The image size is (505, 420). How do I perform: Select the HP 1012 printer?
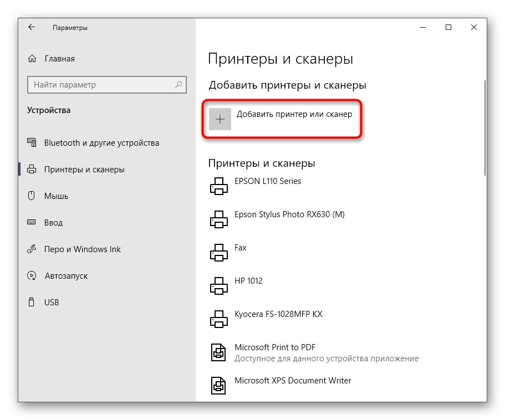(x=218, y=285)
